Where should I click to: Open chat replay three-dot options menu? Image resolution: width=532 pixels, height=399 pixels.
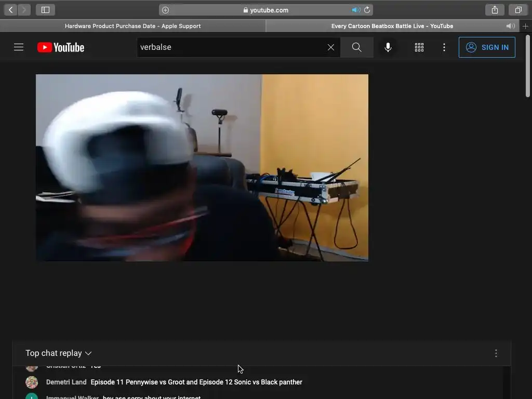[x=496, y=353]
